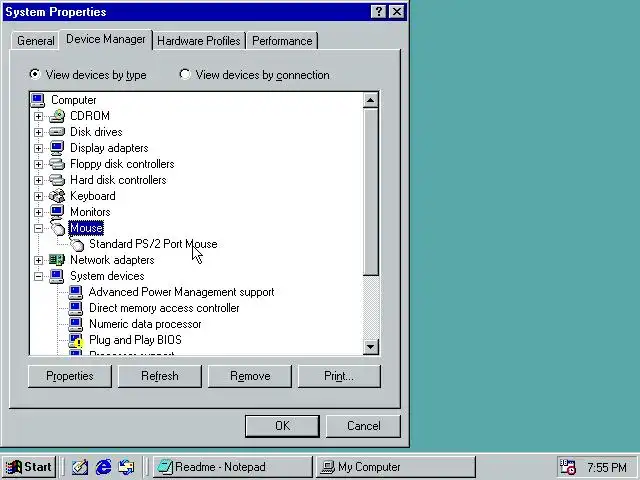Click the Mouse category icon

point(58,228)
